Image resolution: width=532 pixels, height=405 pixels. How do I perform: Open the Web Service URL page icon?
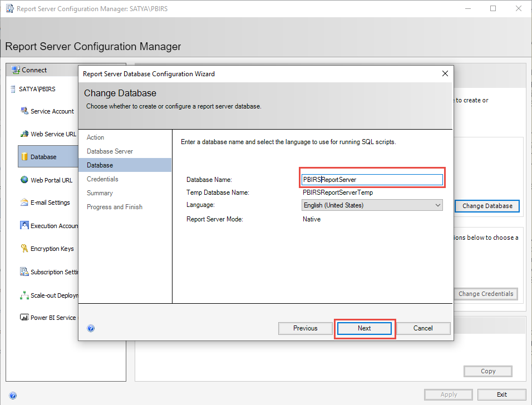23,134
